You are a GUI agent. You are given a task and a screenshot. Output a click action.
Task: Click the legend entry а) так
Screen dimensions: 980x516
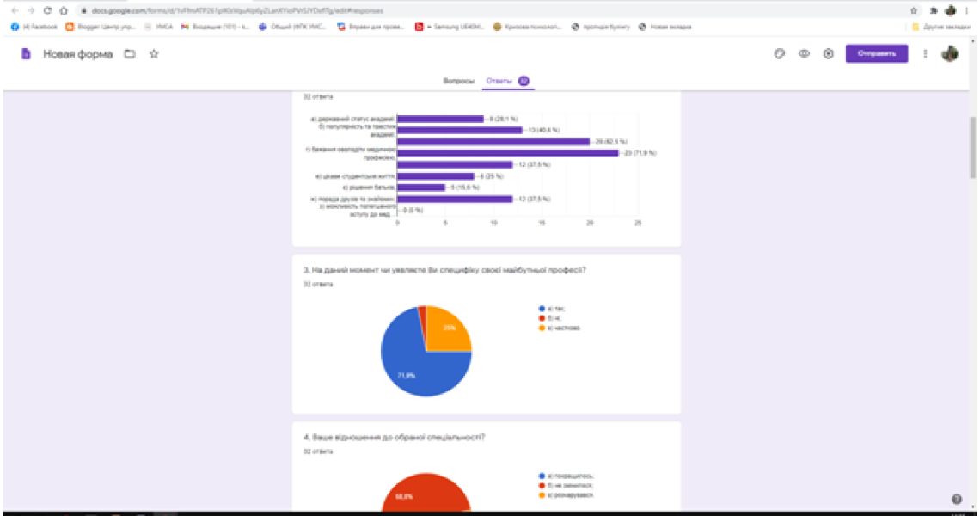552,309
